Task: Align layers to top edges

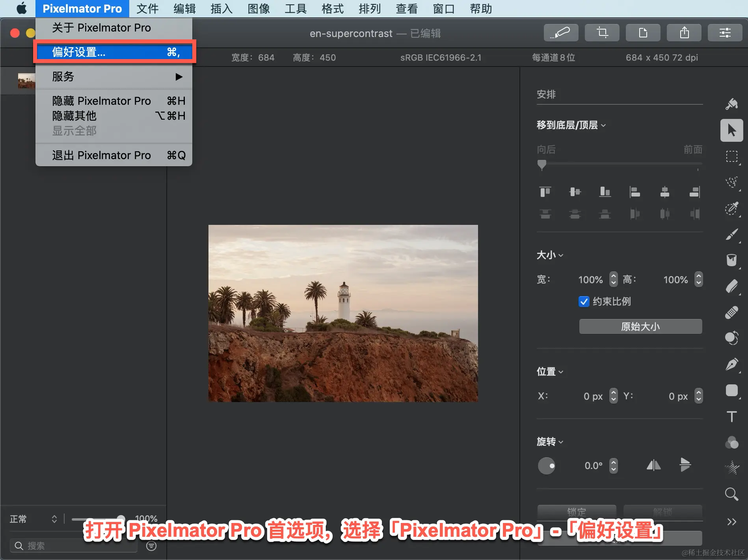Action: [x=545, y=192]
